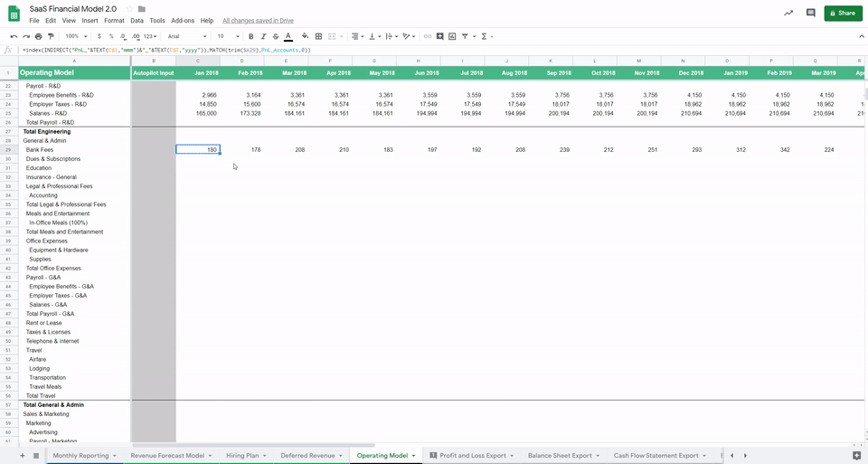Screen dimensions: 868x464
Task: Open the comment history icon
Action: coord(810,13)
